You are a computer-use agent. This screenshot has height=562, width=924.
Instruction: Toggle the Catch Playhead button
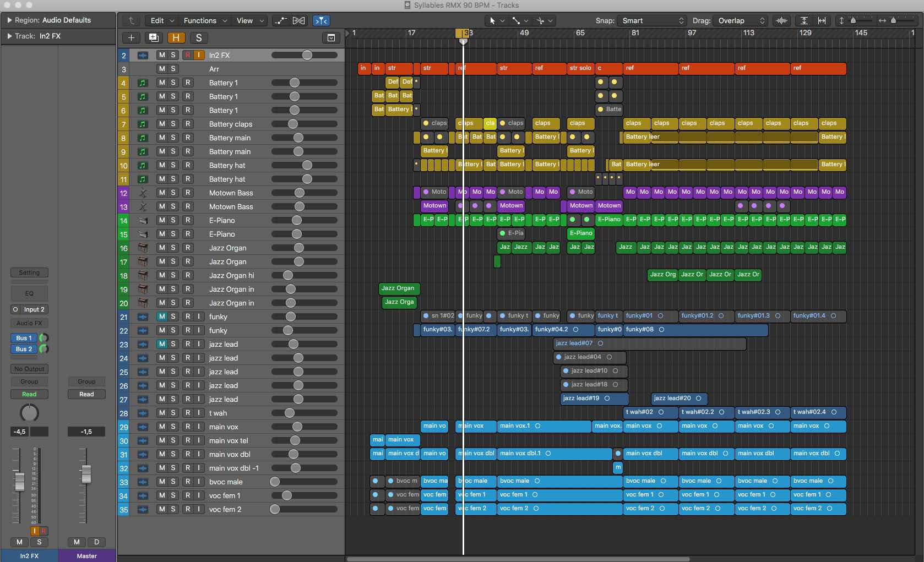tap(321, 20)
